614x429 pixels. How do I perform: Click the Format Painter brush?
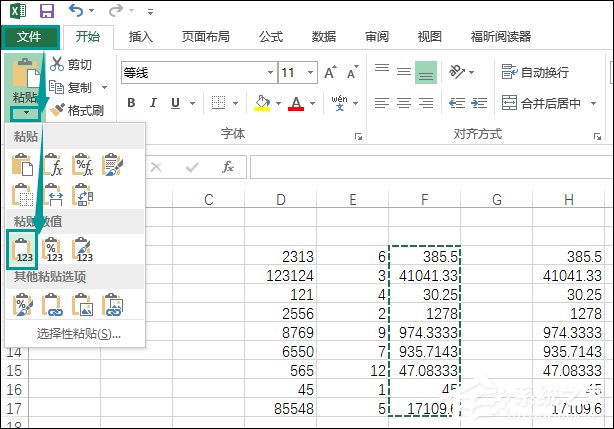tap(57, 110)
